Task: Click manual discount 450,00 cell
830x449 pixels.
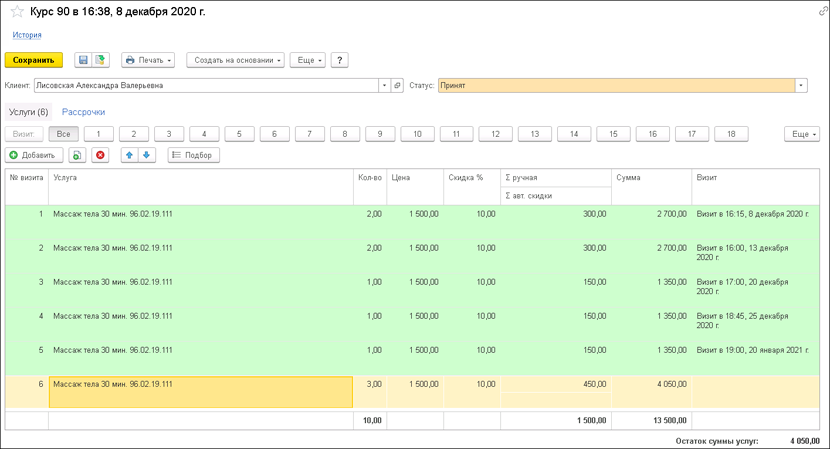Action: [x=556, y=384]
